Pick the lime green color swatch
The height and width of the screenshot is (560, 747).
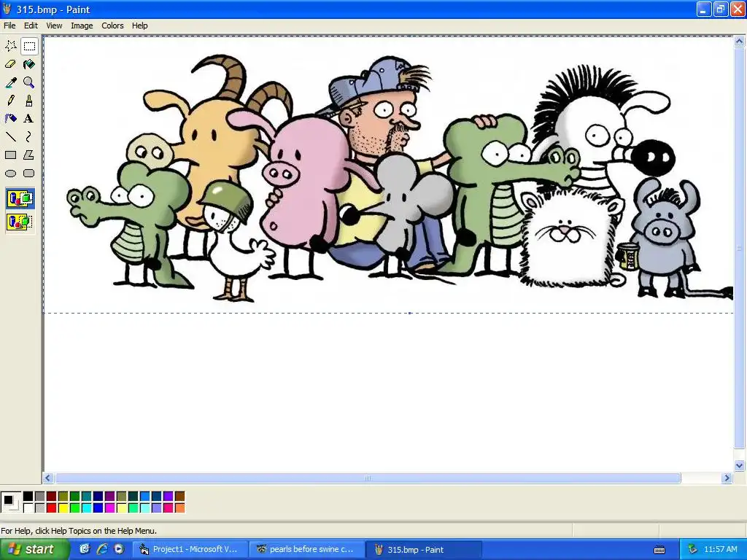click(75, 508)
